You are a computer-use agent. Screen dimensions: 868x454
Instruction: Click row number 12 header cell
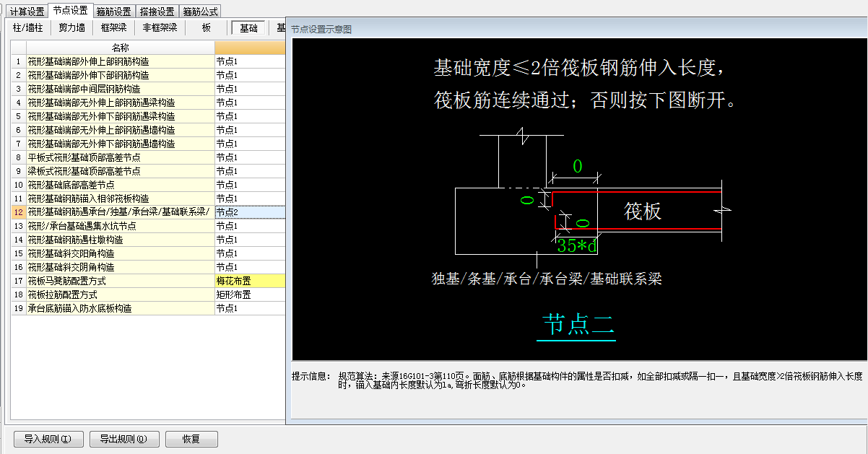click(18, 212)
